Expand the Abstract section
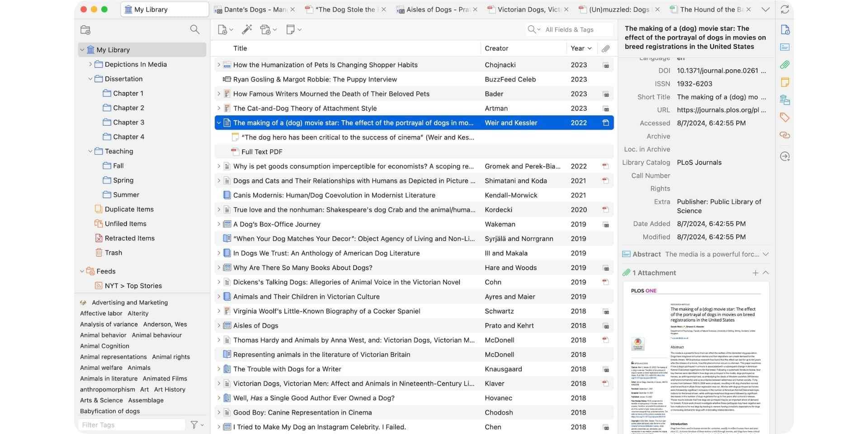The width and height of the screenshot is (868, 434). coord(766,254)
